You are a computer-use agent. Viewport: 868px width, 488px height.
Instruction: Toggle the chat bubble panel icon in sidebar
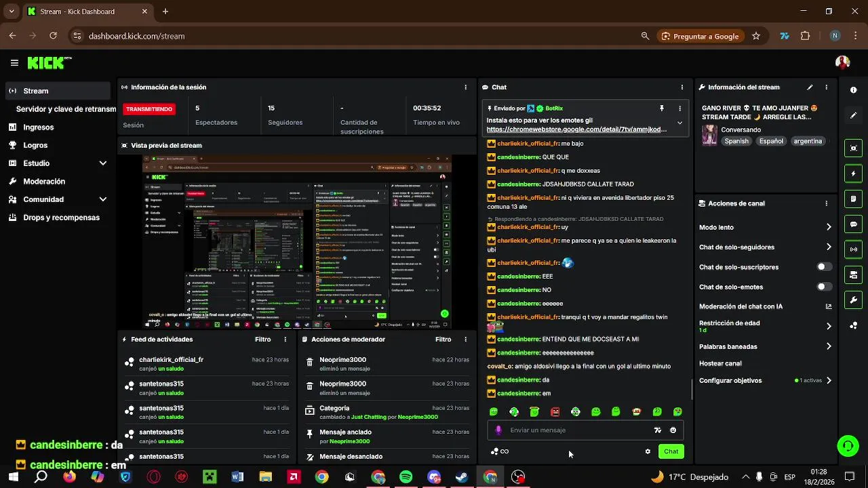pos(853,224)
